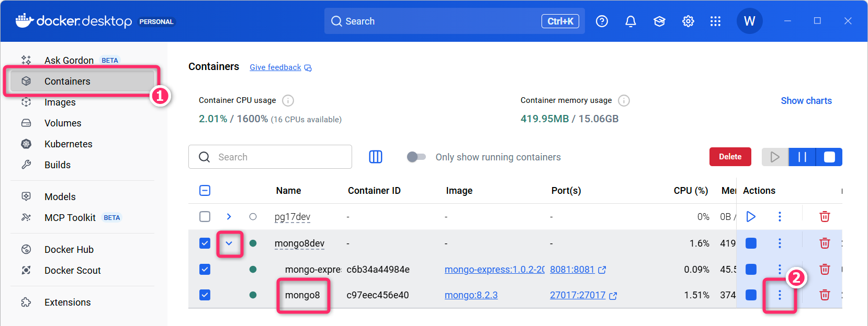The width and height of the screenshot is (868, 326).
Task: Go to Images in the sidebar
Action: coord(60,102)
